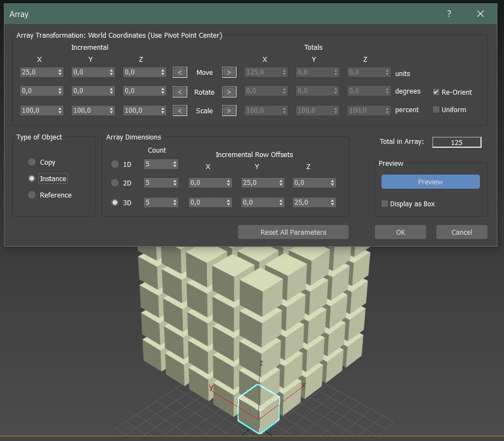Click the highlighted cyan cube in viewport
The image size is (504, 441).
click(x=259, y=409)
